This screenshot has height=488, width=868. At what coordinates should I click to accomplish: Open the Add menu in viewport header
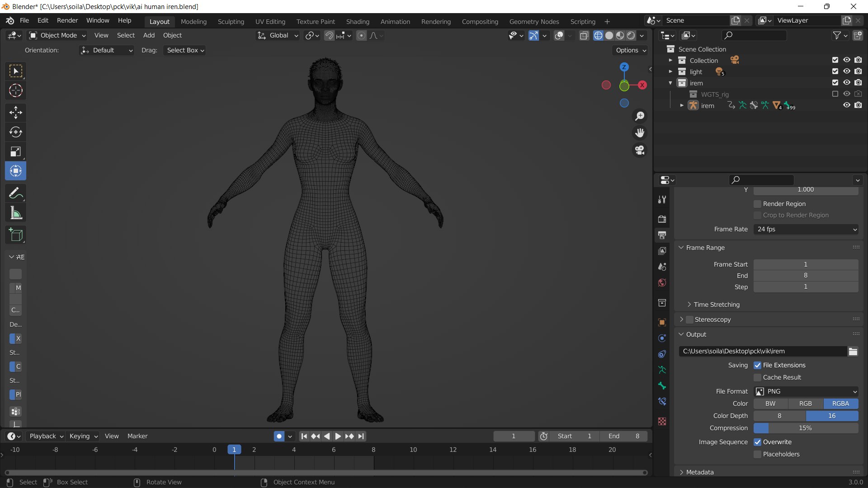149,35
